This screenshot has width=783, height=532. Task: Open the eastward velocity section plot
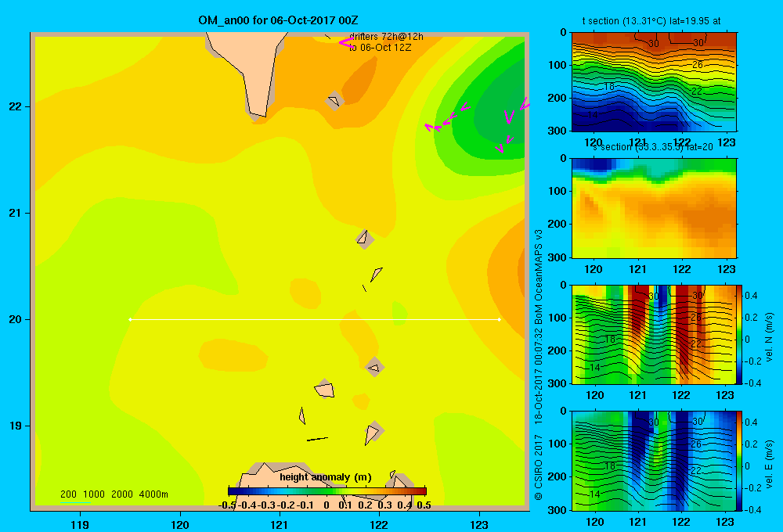tap(654, 461)
